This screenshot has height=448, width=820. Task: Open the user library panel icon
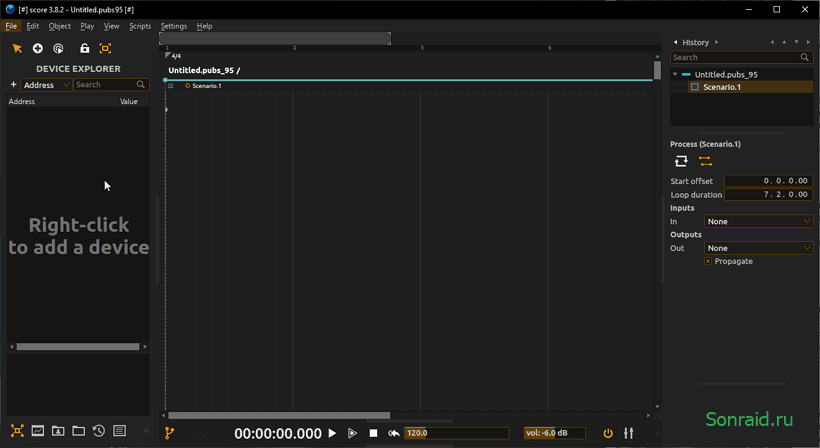[x=58, y=431]
